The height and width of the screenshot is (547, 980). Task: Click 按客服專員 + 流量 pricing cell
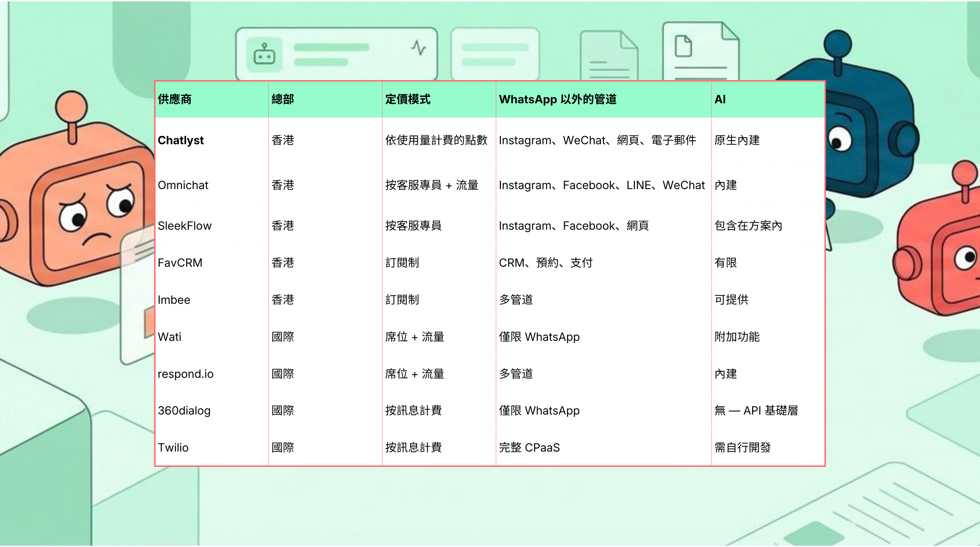pos(439,185)
